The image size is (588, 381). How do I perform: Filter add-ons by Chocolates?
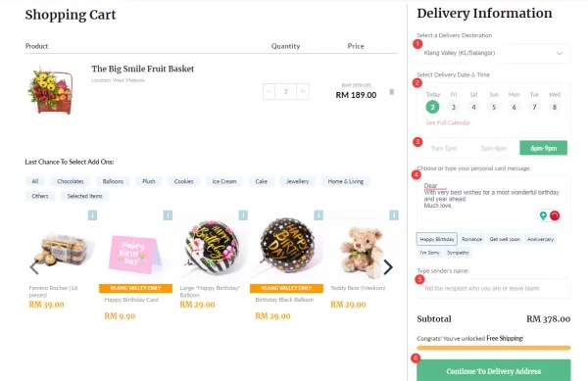click(x=71, y=181)
